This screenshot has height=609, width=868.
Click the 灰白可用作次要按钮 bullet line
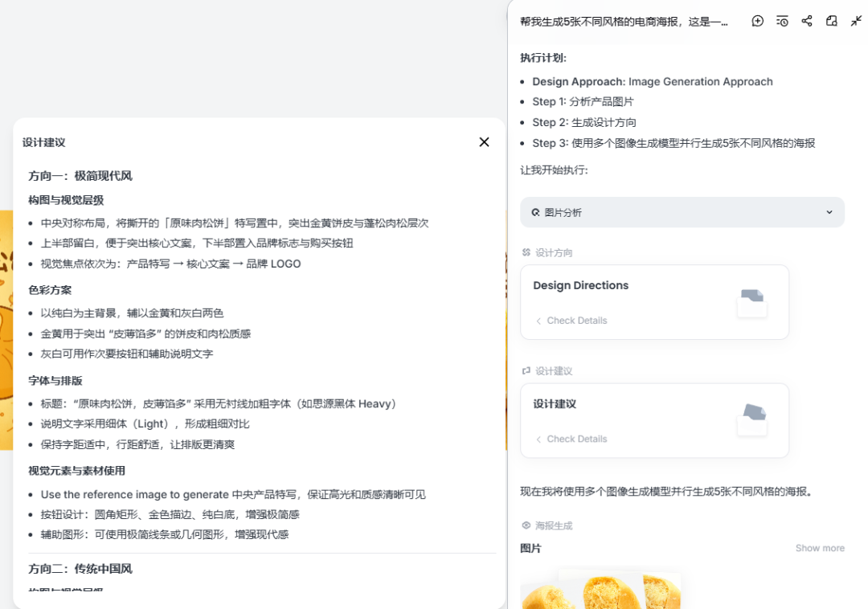(127, 354)
